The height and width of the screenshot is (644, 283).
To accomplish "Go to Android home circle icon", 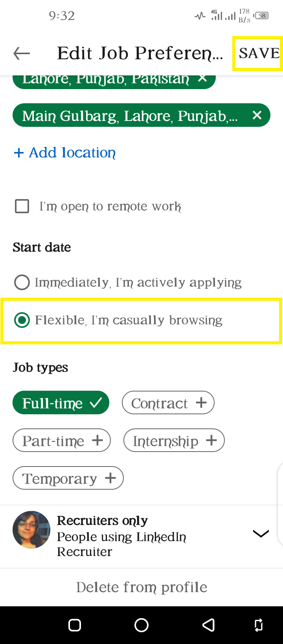I will pos(141,625).
